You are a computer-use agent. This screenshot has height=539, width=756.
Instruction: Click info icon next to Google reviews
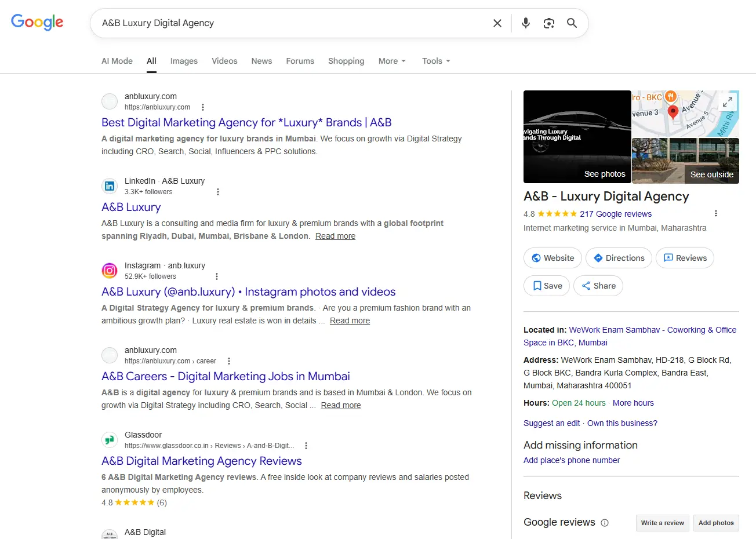[605, 523]
